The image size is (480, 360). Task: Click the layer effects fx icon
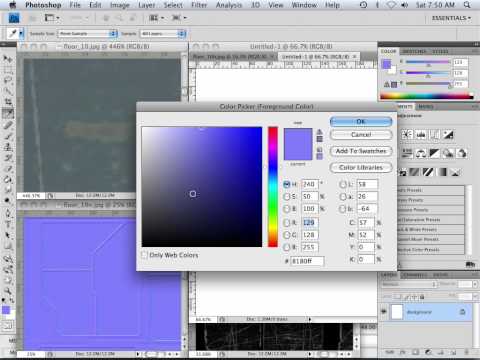403,352
